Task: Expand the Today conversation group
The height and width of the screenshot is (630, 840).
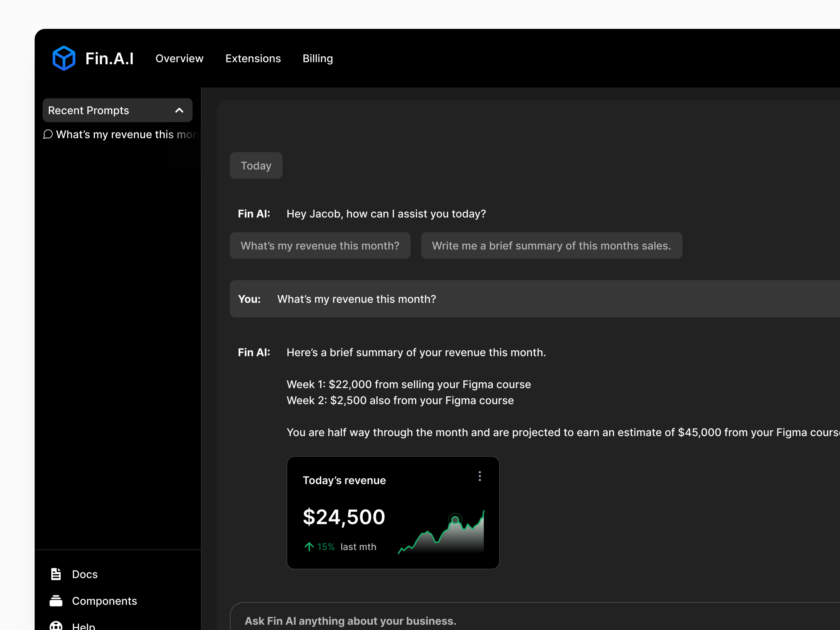Action: (256, 165)
